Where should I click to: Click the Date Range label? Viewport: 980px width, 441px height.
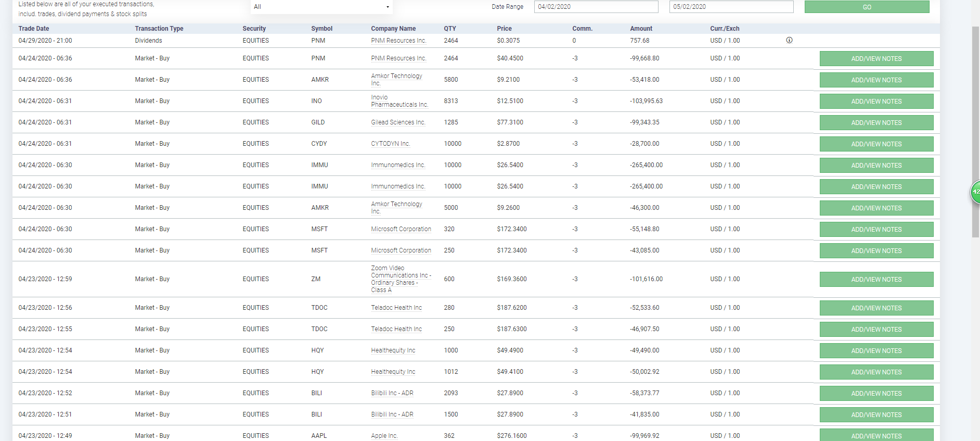507,7
